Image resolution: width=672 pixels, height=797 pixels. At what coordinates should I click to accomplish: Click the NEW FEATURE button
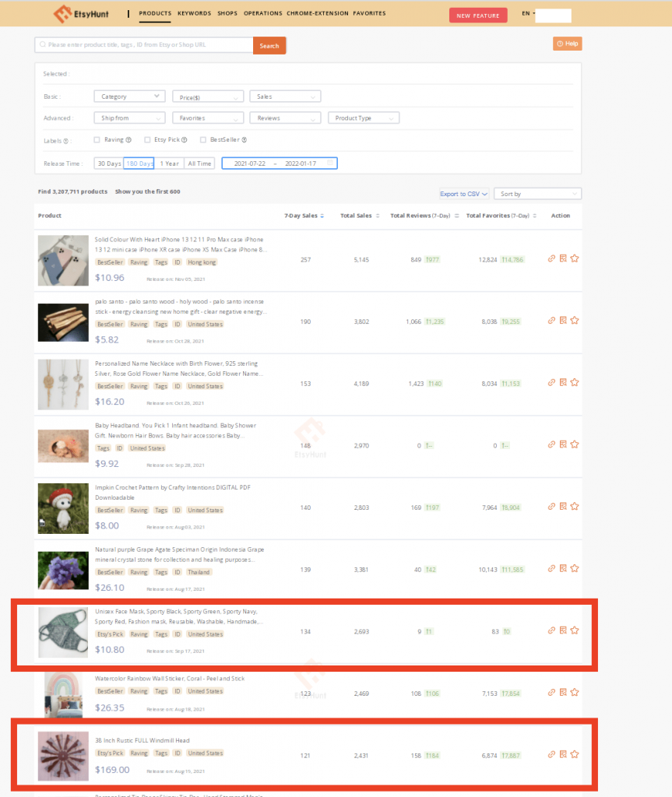point(477,14)
